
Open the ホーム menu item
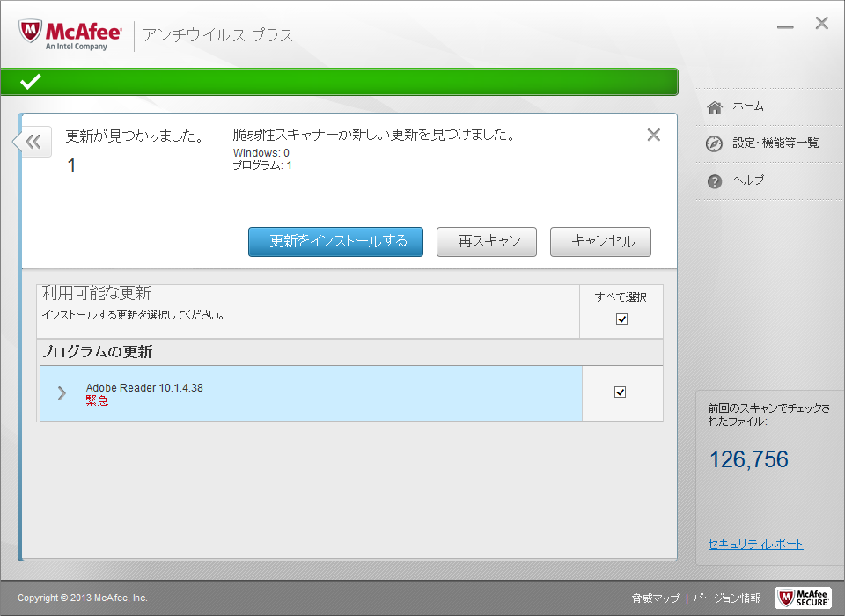(747, 106)
